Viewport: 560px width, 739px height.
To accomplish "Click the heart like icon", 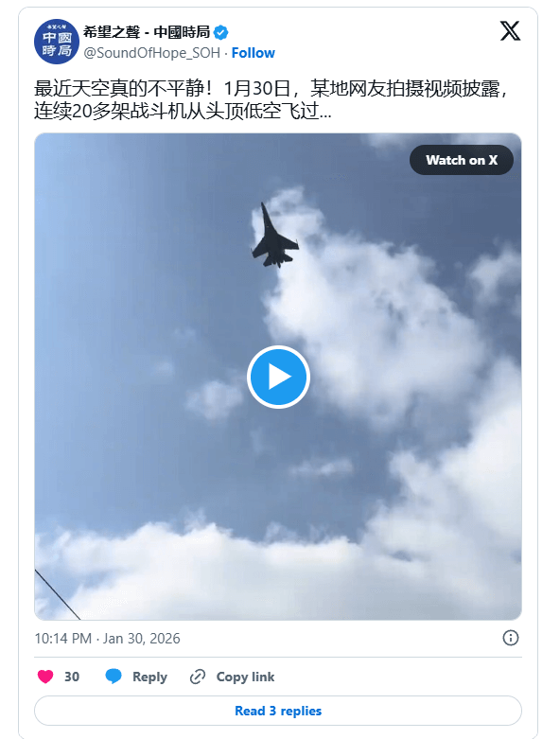I will click(x=45, y=677).
